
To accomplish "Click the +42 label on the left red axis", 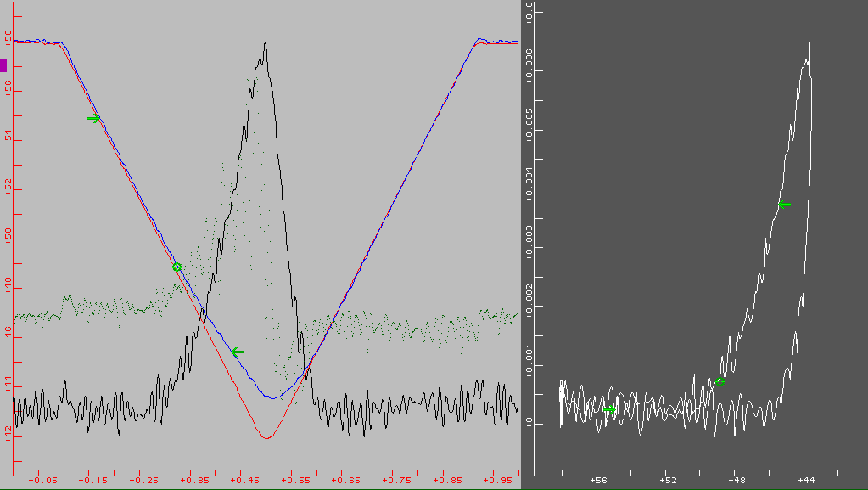I will [x=8, y=434].
